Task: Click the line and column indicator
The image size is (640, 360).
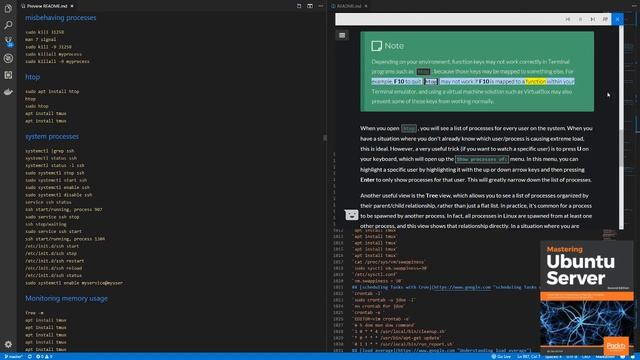Action: point(528,357)
